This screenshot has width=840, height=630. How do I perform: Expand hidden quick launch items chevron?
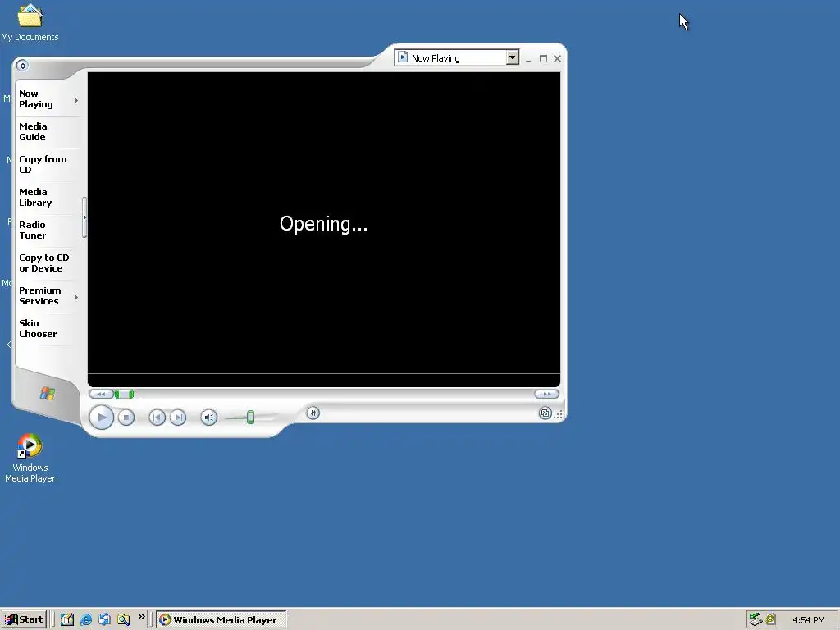[141, 617]
